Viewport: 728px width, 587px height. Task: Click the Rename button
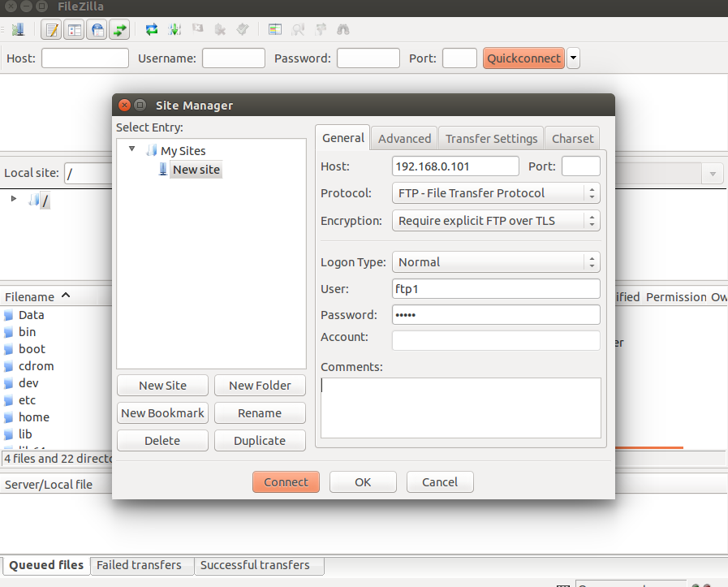(x=260, y=413)
